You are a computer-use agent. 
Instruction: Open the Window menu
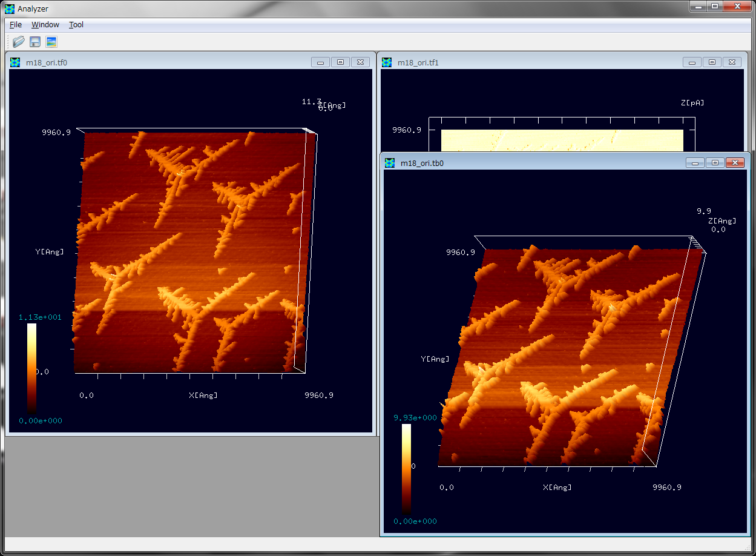point(45,25)
